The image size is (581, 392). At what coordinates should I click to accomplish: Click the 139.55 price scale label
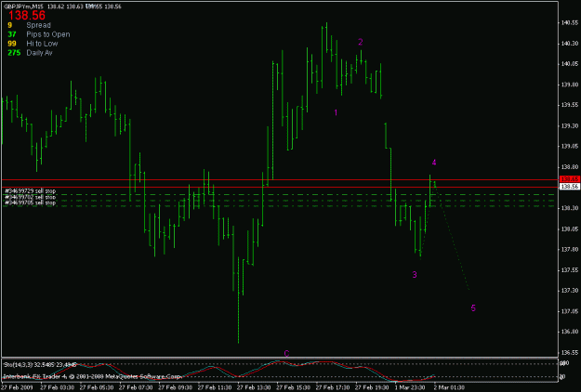(x=570, y=105)
